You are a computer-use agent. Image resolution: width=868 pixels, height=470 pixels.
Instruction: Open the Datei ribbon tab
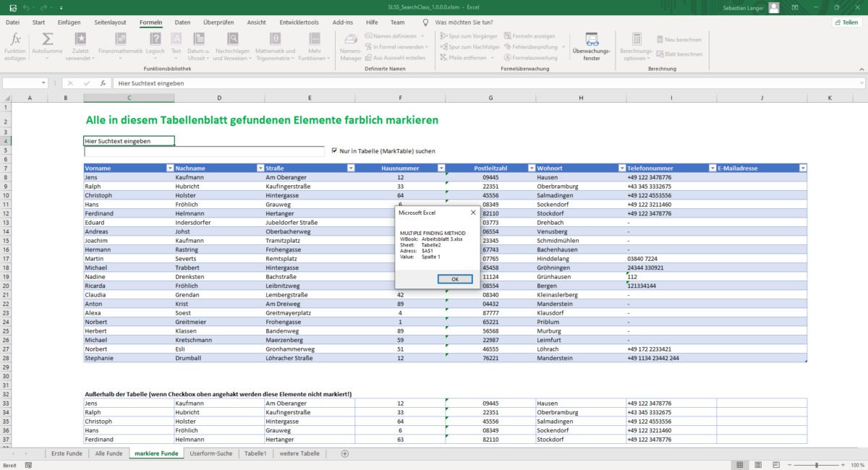coord(13,22)
